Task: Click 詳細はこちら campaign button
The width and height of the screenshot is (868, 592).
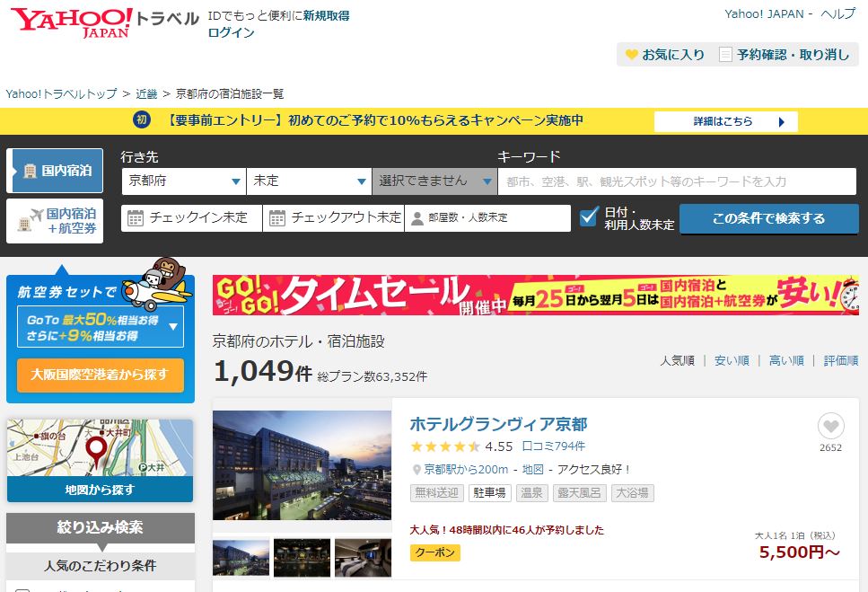Action: coord(726,121)
